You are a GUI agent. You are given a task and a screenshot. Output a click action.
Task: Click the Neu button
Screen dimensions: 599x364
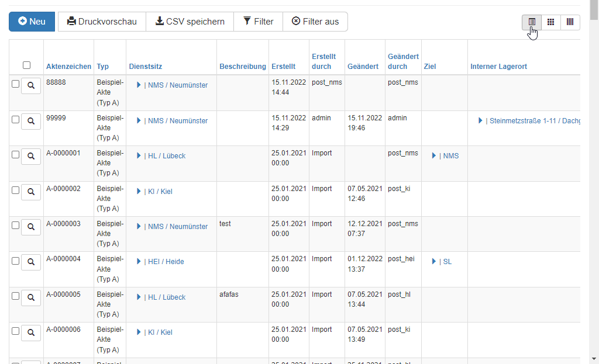coord(32,22)
